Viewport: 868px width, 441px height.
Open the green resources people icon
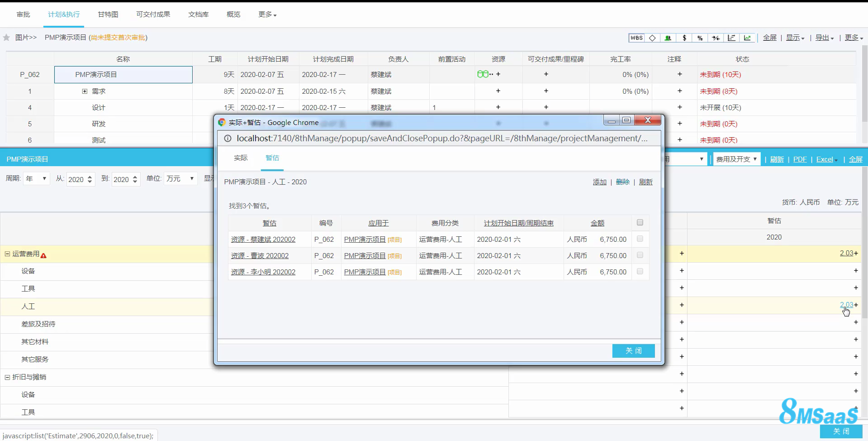point(668,38)
